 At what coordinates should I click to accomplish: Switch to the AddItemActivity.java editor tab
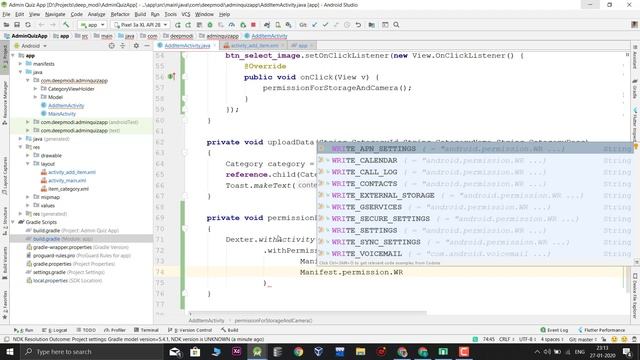(187, 46)
